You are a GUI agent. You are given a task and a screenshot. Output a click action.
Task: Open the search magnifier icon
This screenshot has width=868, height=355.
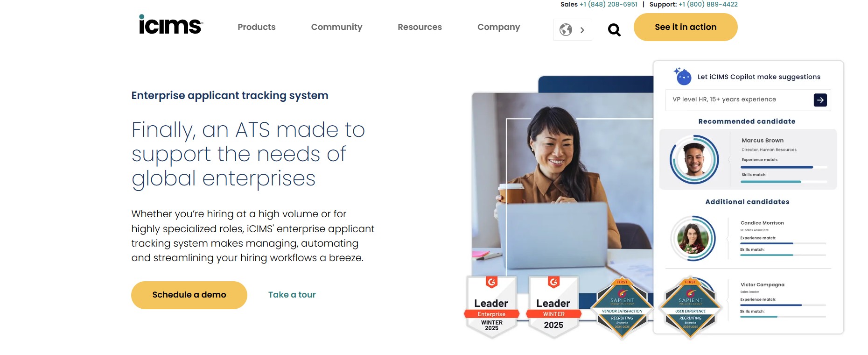[614, 30]
